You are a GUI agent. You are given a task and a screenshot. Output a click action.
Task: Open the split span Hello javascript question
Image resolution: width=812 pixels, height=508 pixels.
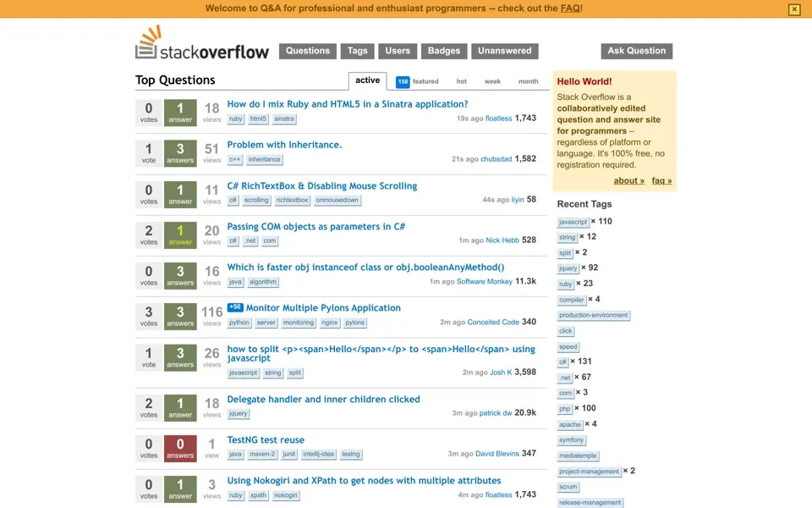[x=381, y=354]
